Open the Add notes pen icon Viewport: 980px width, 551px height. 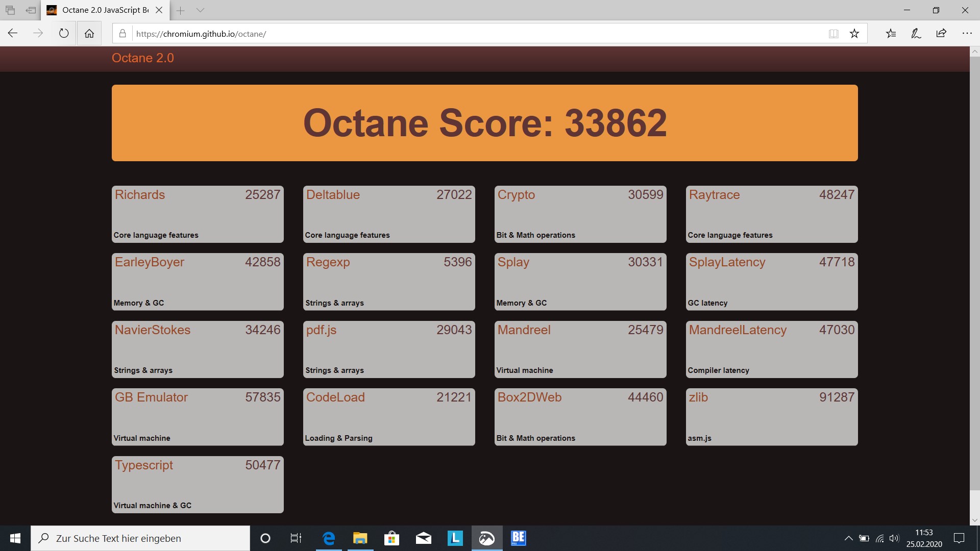(x=916, y=34)
